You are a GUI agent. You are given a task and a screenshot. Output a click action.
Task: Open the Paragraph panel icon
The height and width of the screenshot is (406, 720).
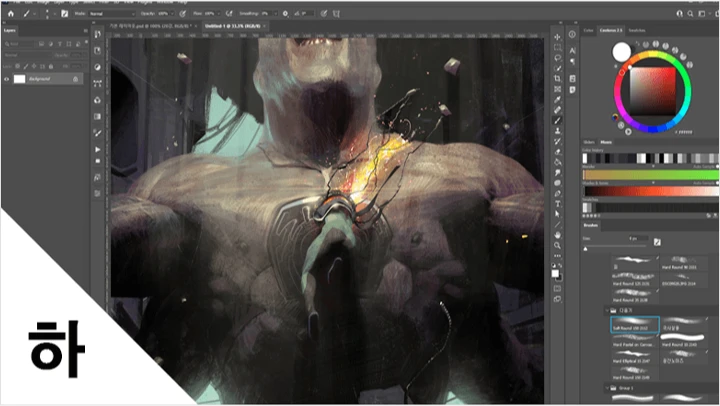[x=572, y=61]
